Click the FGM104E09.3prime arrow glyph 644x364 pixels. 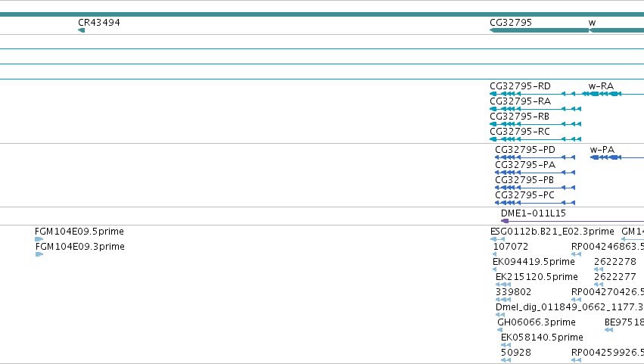click(x=39, y=254)
